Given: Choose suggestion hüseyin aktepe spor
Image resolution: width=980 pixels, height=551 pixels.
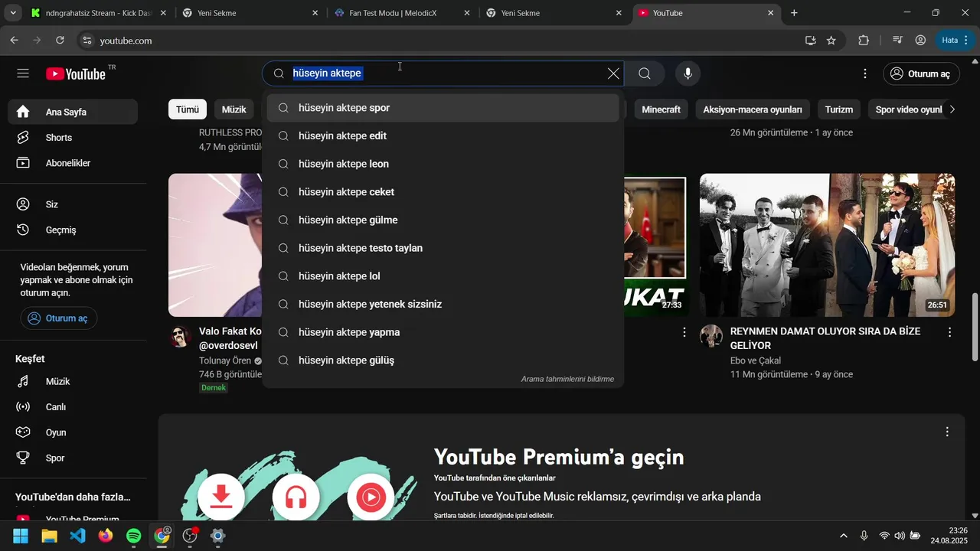Looking at the screenshot, I should tap(443, 108).
